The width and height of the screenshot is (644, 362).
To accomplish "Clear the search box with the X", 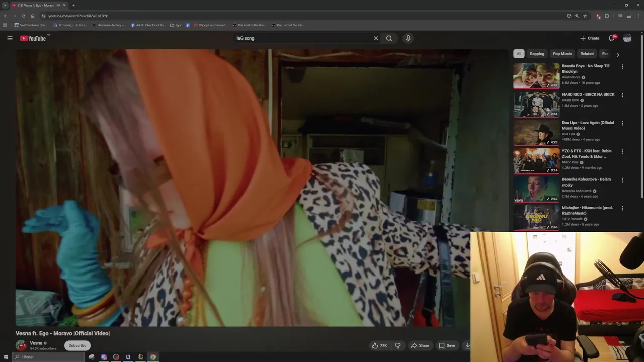I will 376,38.
